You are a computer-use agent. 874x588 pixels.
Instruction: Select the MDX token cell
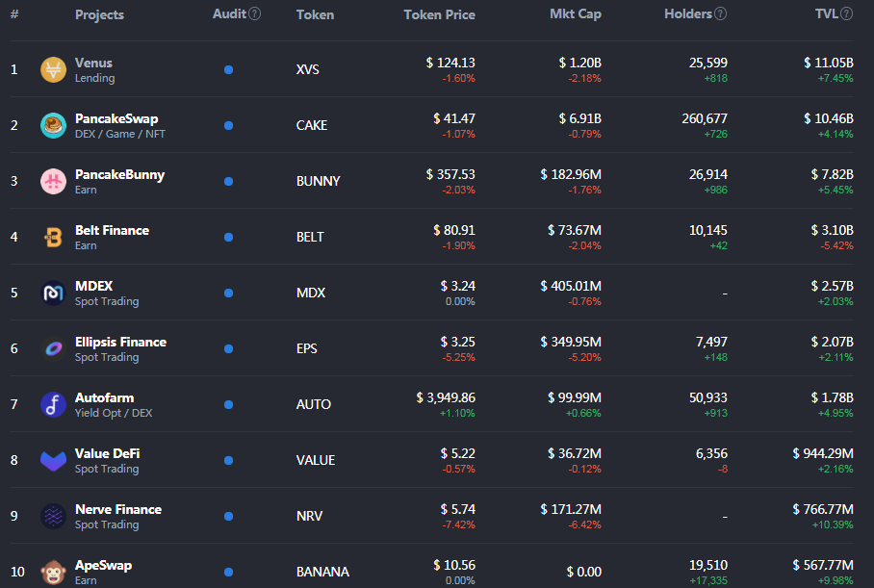(311, 293)
